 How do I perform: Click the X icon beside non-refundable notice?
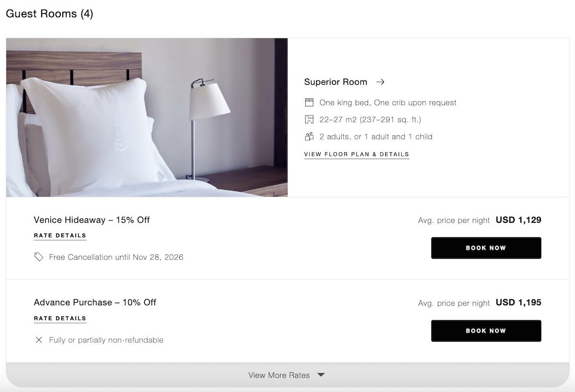click(x=39, y=340)
